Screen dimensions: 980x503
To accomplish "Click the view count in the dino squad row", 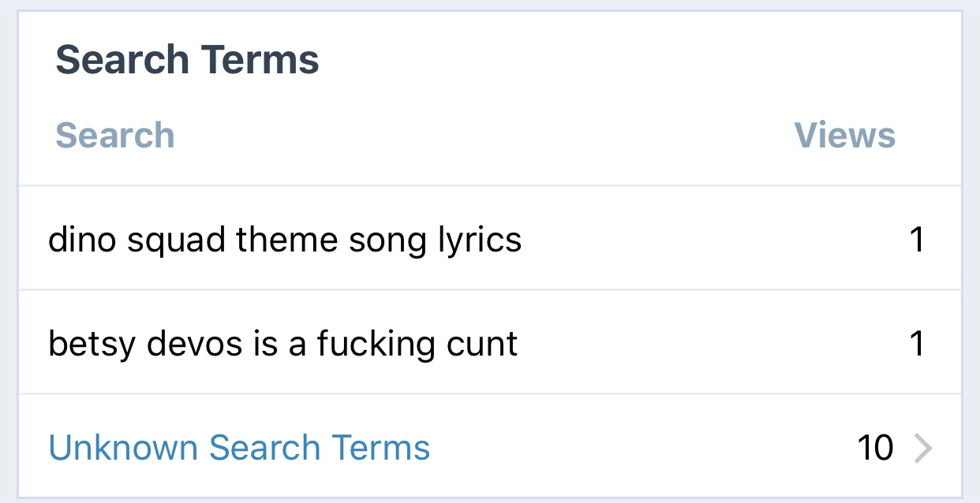I will point(916,240).
